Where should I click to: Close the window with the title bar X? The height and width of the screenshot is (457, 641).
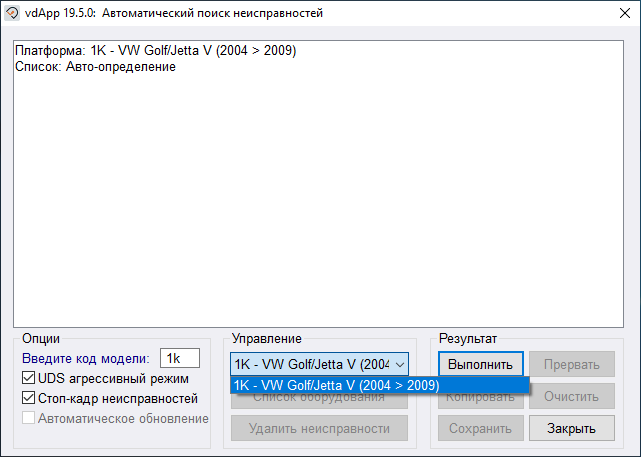(x=617, y=14)
